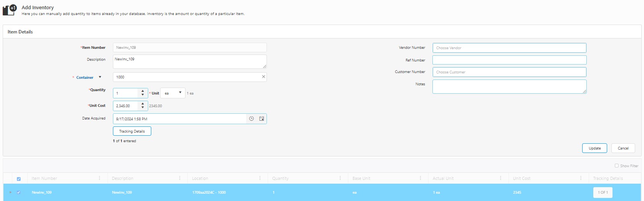This screenshot has height=201, width=644.
Task: Cancel the inventory edit
Action: (623, 148)
